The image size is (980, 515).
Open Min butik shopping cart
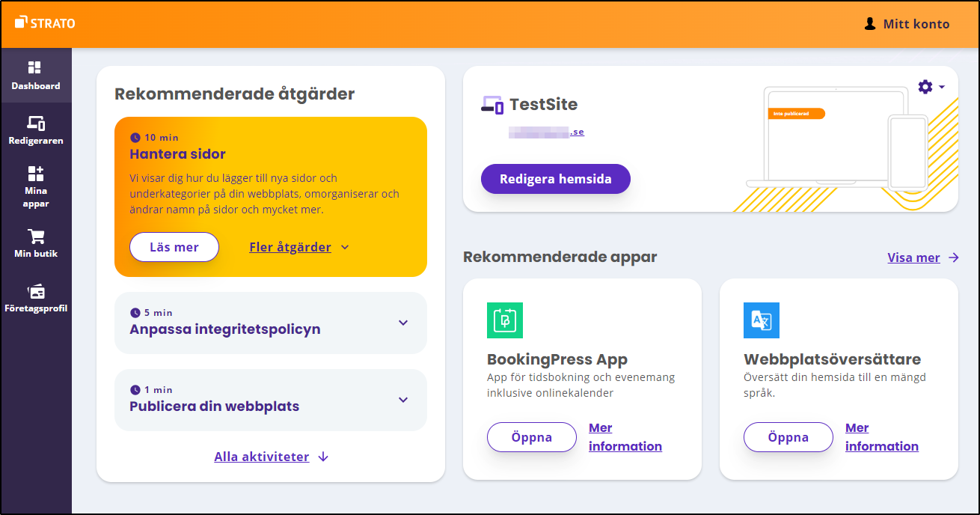(x=36, y=243)
